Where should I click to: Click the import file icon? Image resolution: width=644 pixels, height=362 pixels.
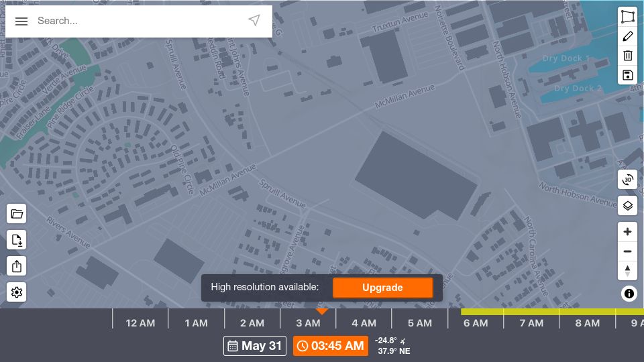click(16, 240)
